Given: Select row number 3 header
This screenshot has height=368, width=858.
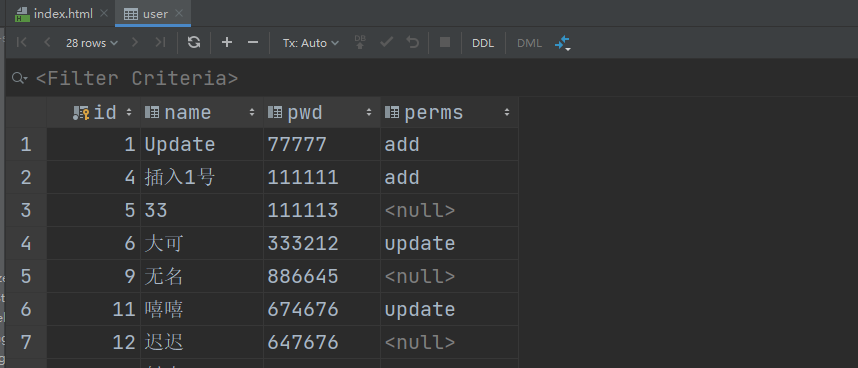Looking at the screenshot, I should (26, 211).
